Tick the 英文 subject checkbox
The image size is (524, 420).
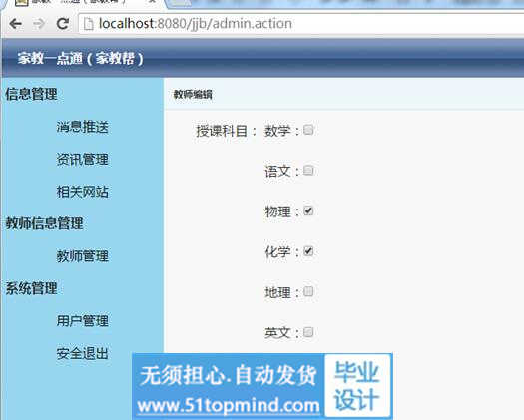click(308, 332)
